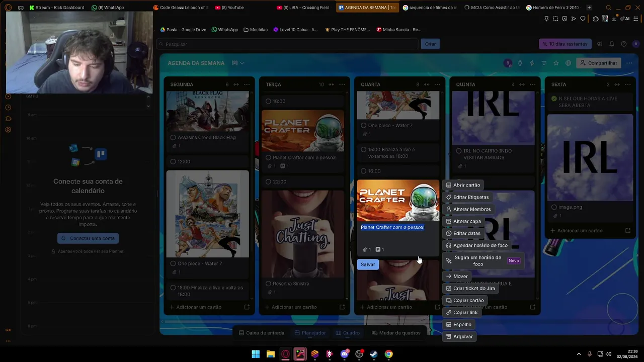Save the card title with Salvar
The image size is (644, 362).
coord(368,264)
